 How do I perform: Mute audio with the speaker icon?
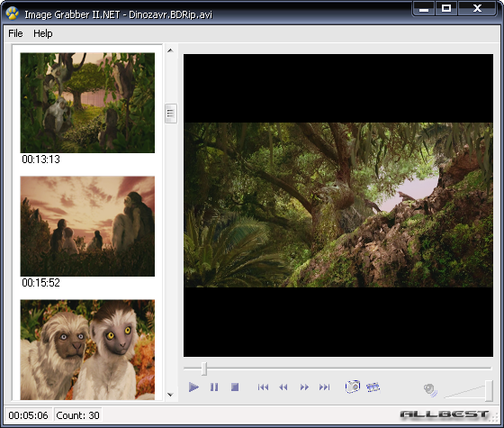click(x=430, y=389)
